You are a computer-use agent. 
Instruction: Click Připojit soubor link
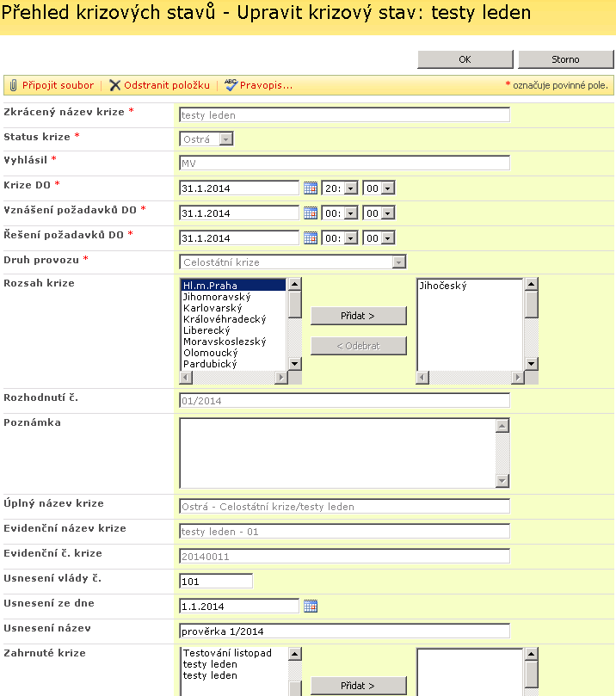click(59, 85)
